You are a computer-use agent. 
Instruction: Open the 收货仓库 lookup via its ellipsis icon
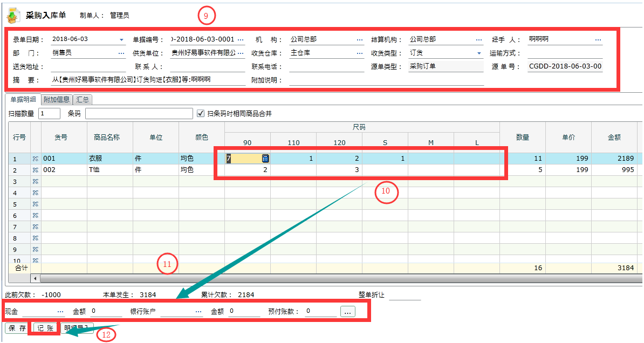tap(359, 52)
